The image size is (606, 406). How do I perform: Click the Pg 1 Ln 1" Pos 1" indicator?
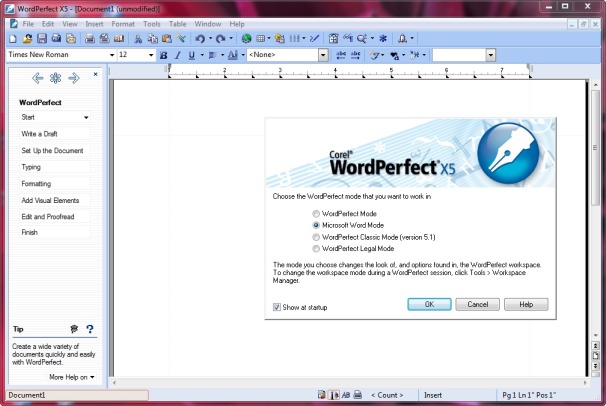coord(529,395)
